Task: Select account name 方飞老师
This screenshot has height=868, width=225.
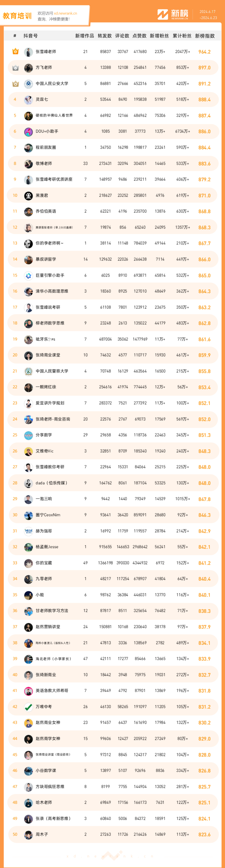Action: [44, 68]
